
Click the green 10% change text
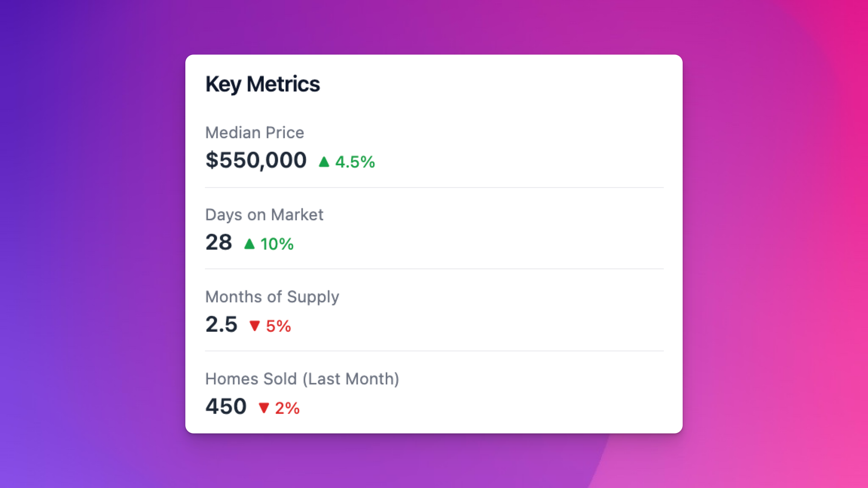[x=277, y=244]
